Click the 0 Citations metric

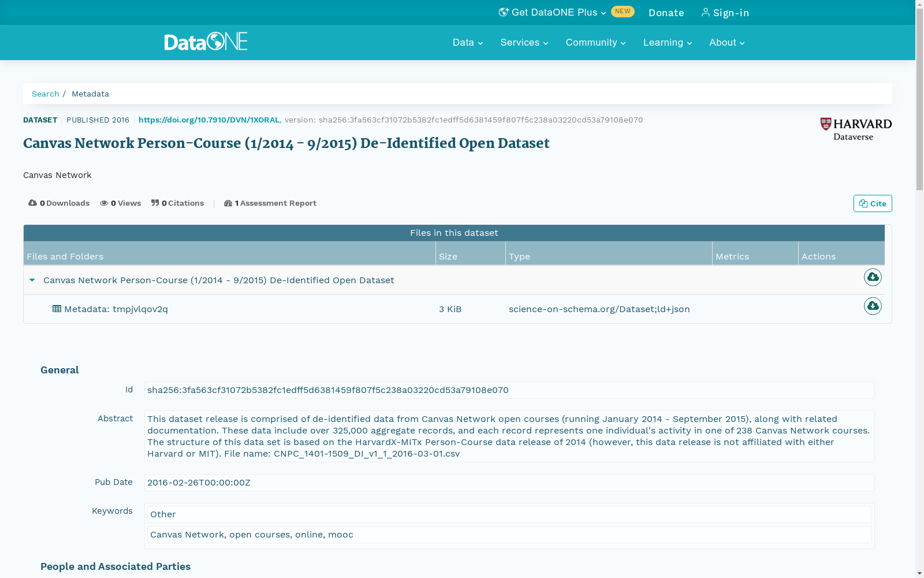[178, 203]
